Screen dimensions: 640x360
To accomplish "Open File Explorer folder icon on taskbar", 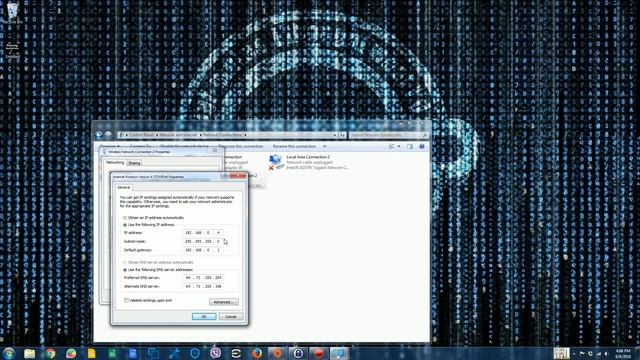I will tap(29, 353).
